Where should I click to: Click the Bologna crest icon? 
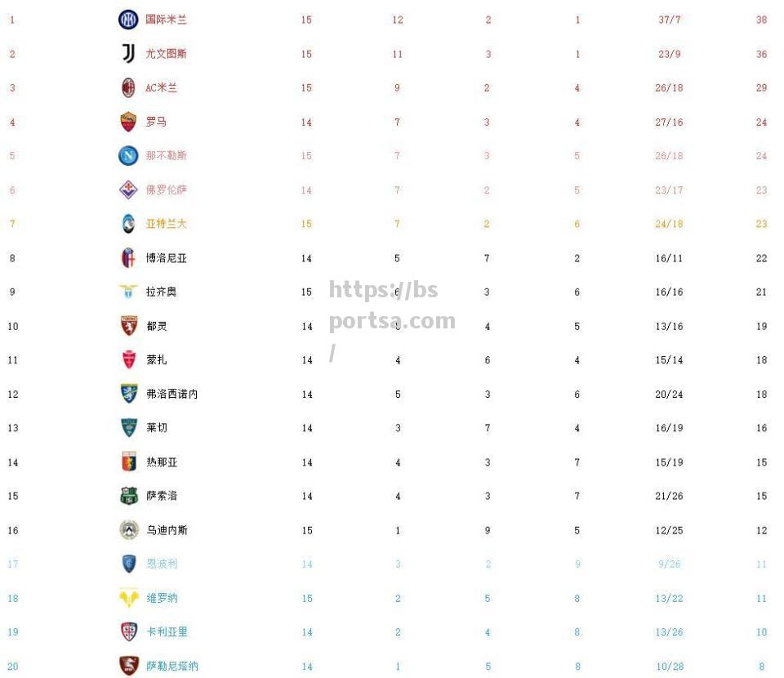tap(128, 257)
